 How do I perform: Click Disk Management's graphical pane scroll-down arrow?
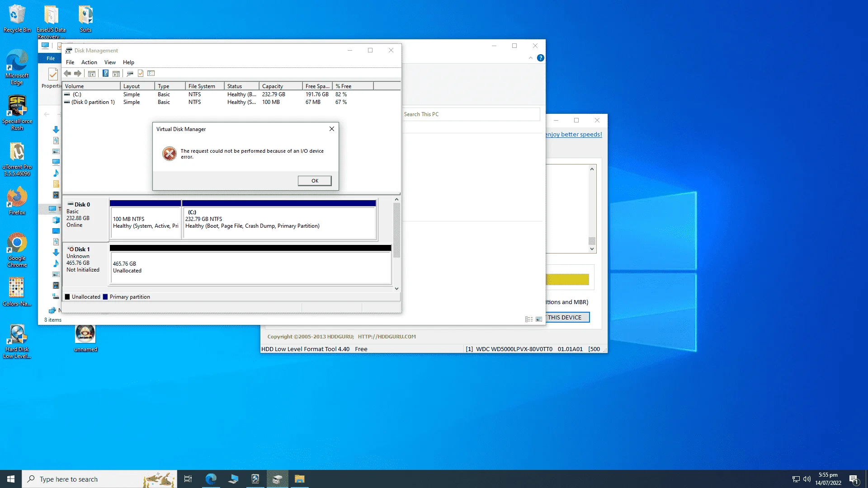396,288
